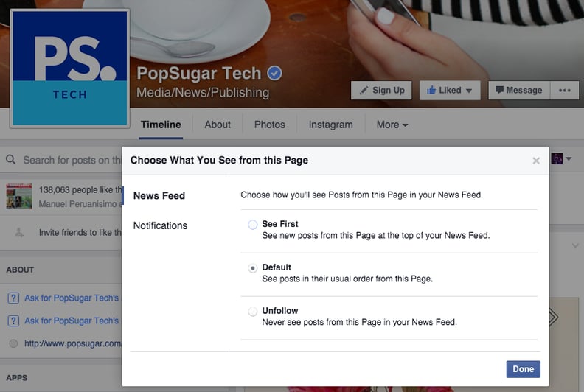Click the Sign Up button
584x392 pixels.
click(381, 90)
